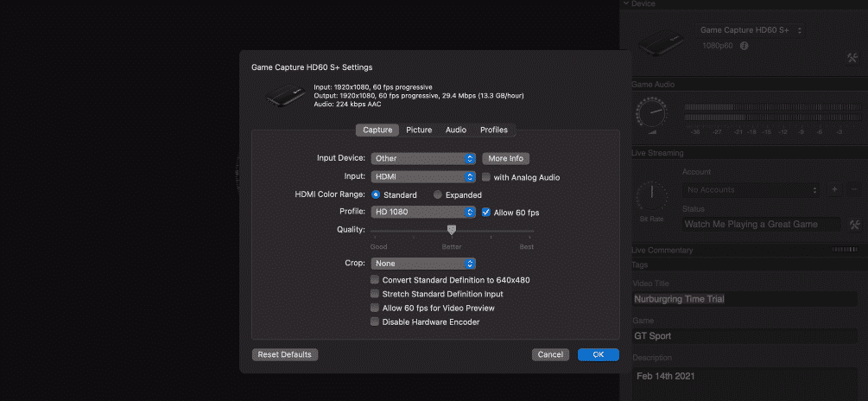Switch to the Capture tab
868x401 pixels.
[x=377, y=130]
